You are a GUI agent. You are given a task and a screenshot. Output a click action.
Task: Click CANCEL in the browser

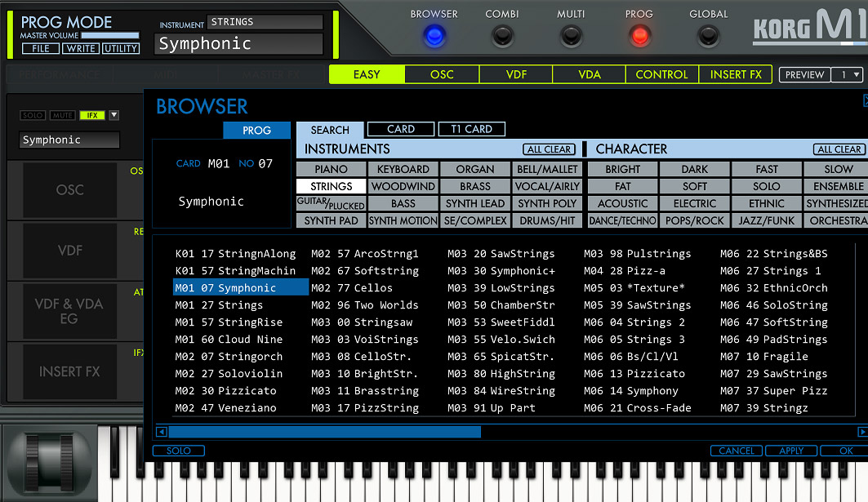tap(737, 451)
